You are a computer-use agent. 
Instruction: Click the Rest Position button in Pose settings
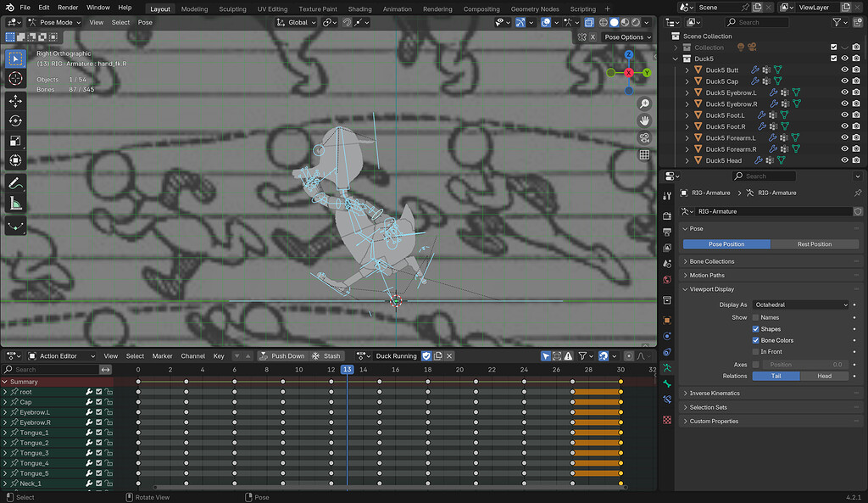click(815, 243)
